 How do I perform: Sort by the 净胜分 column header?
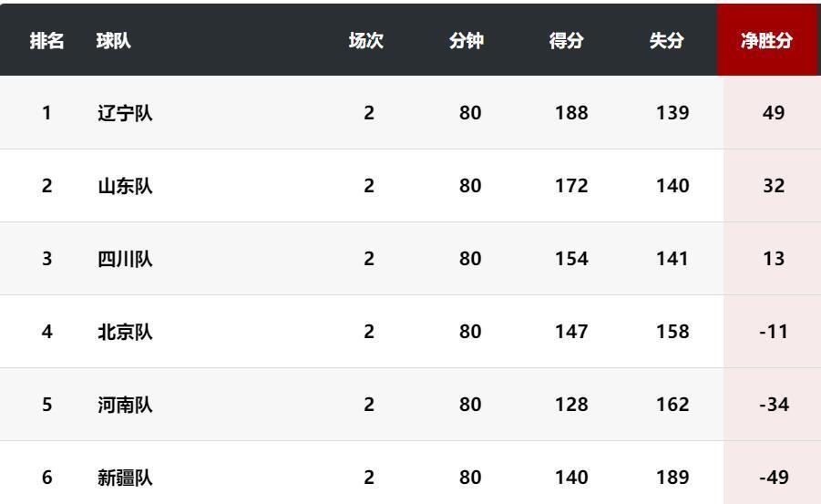point(766,41)
